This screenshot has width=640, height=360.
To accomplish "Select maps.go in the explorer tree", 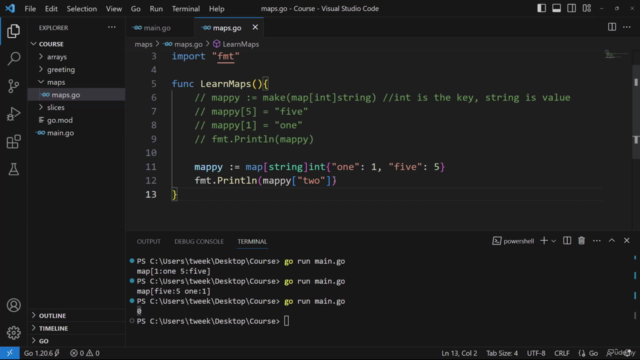I will click(x=76, y=95).
